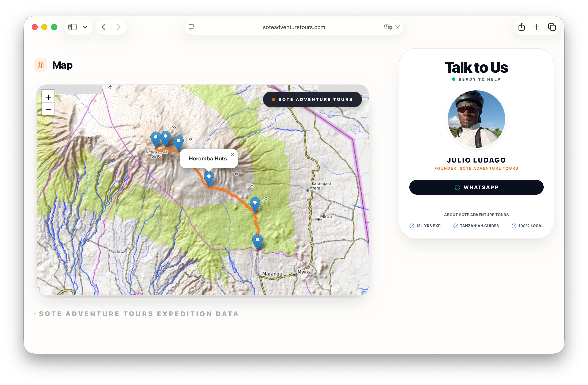Viewport: 588px width, 385px height.
Task: Open the reader view icon in address bar
Action: pyautogui.click(x=191, y=27)
